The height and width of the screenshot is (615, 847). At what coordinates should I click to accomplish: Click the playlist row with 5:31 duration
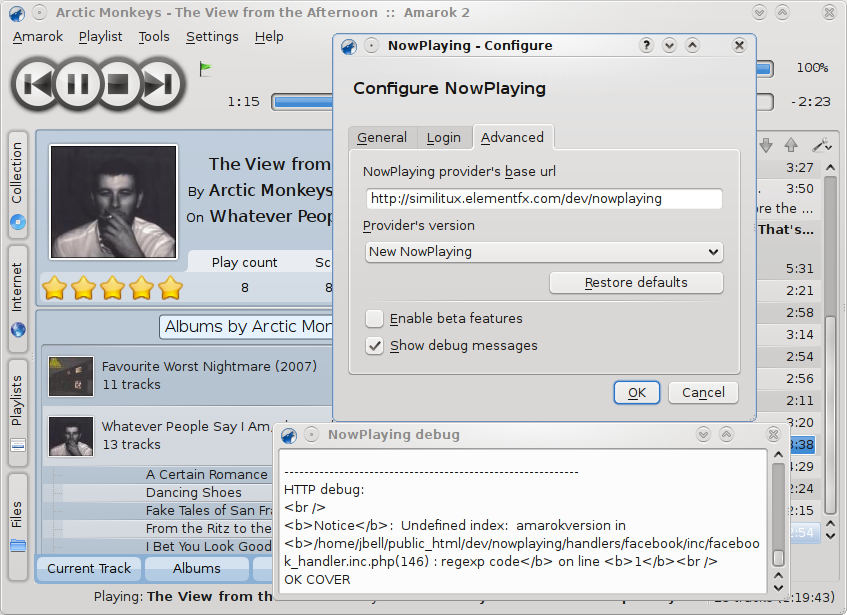[789, 268]
